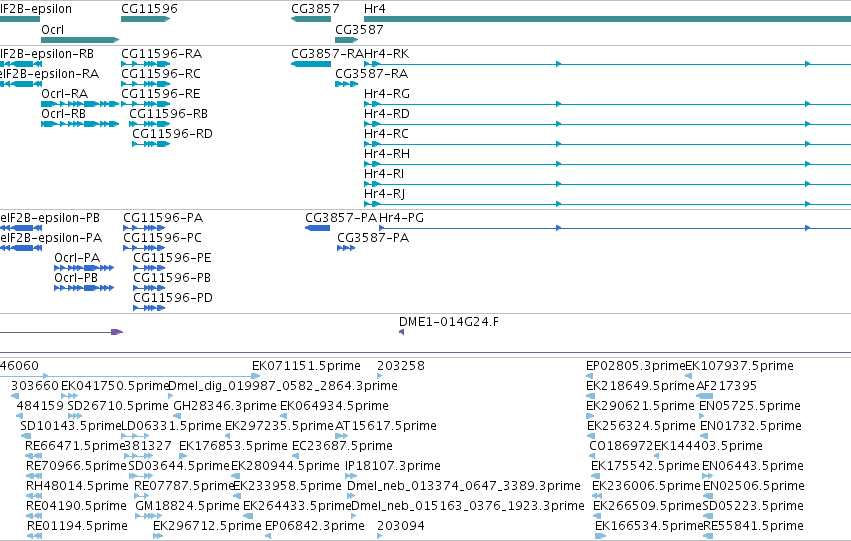
Task: Click EST RE55841.5prime
Action: click(753, 526)
